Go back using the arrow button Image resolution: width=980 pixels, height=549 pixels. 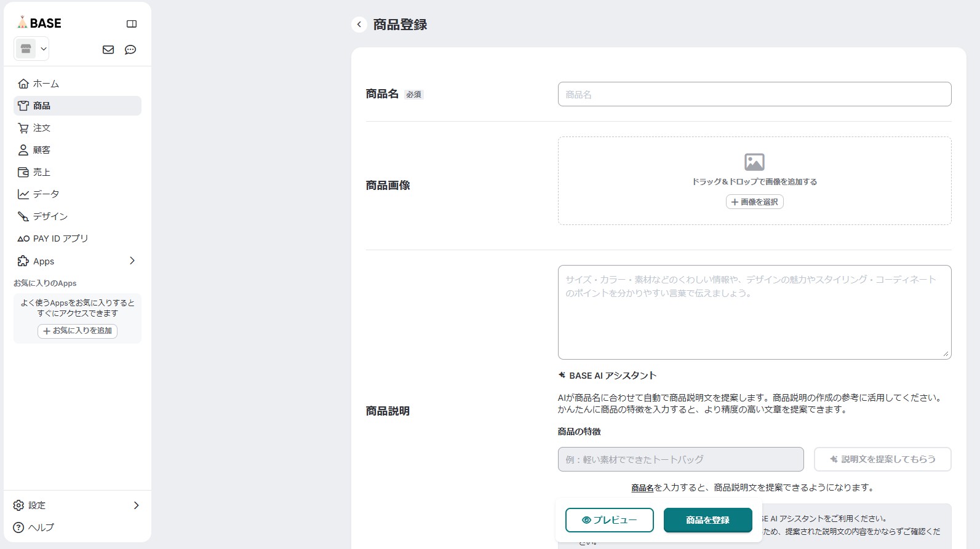pyautogui.click(x=359, y=25)
